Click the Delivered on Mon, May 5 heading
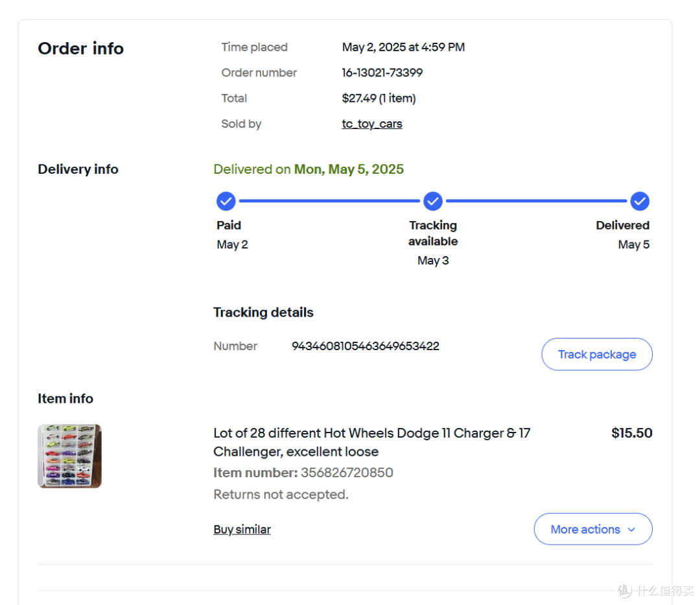700x605 pixels. 309,169
